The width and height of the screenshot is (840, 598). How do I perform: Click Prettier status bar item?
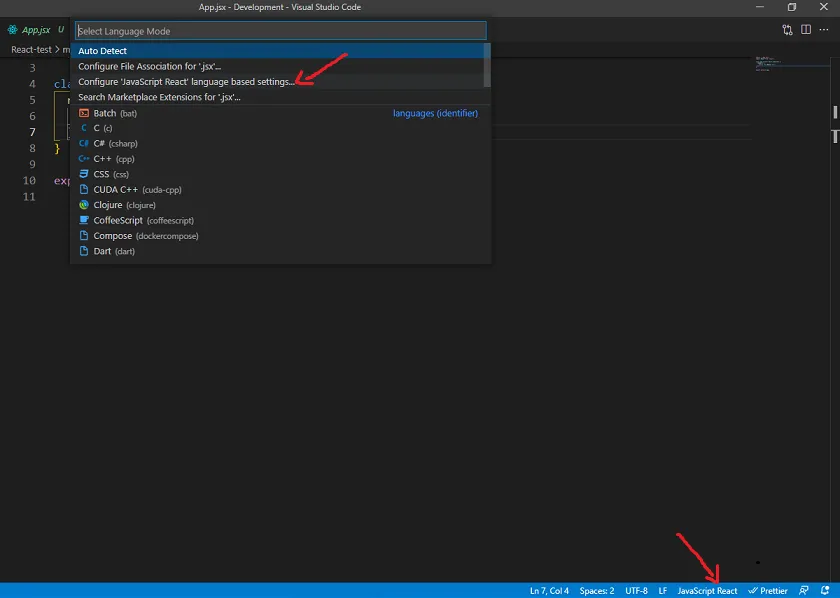(x=768, y=590)
